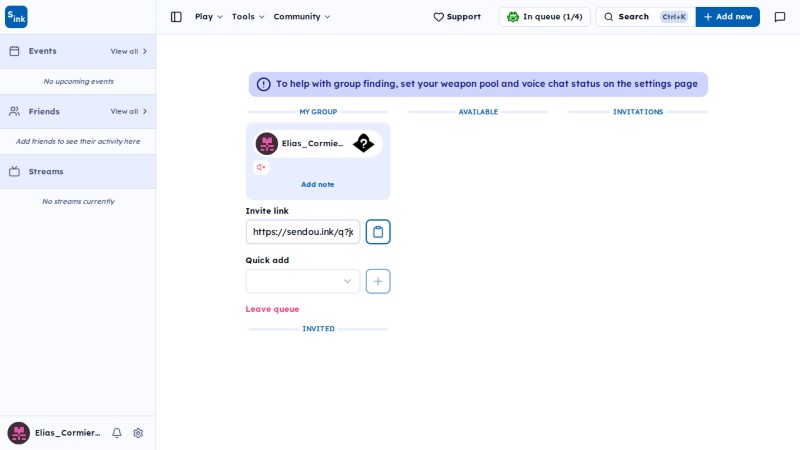Click the AVAILABLE column header

coord(478,112)
